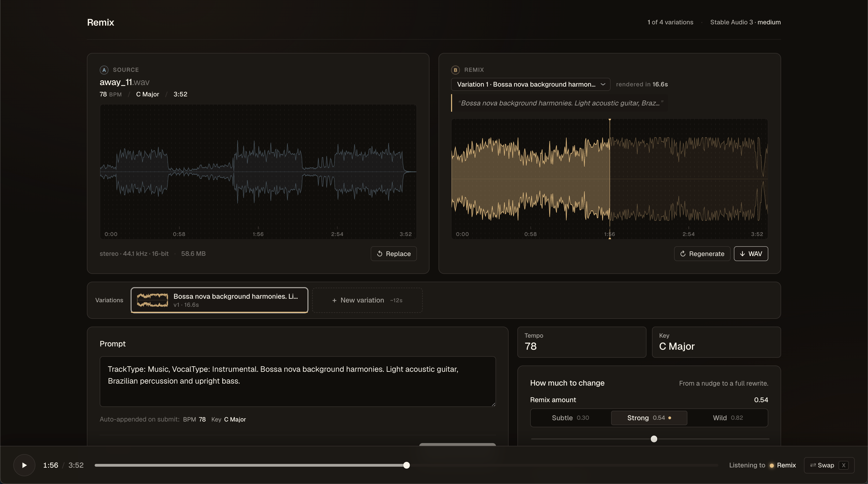
Task: Click the source 'C Major' key label
Action: (147, 94)
